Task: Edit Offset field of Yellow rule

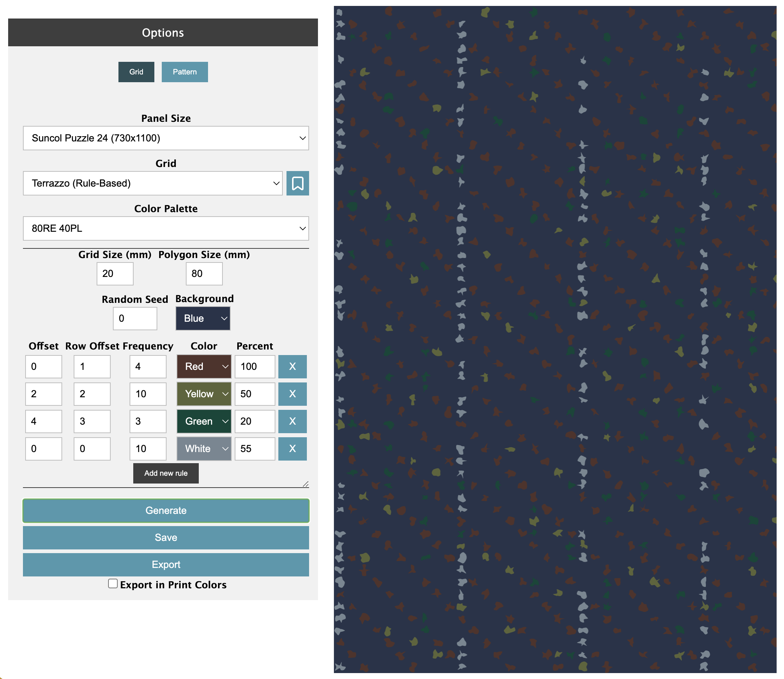Action: pyautogui.click(x=44, y=394)
